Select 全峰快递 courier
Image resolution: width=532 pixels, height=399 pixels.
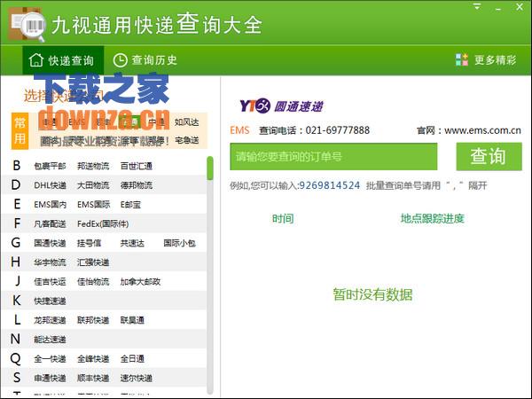pos(93,358)
